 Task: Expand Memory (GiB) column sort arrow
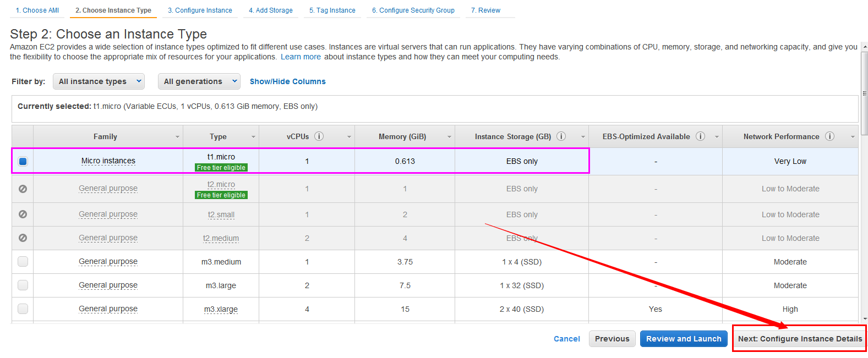point(449,137)
